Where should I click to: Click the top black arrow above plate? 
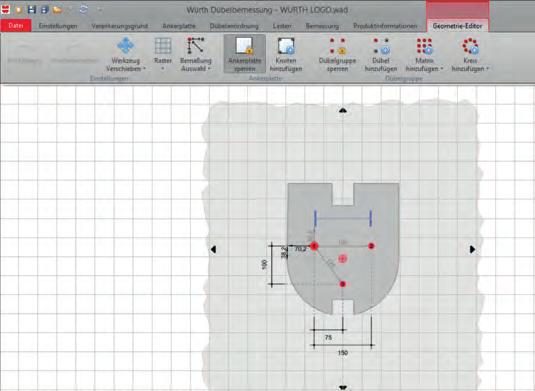pyautogui.click(x=343, y=110)
